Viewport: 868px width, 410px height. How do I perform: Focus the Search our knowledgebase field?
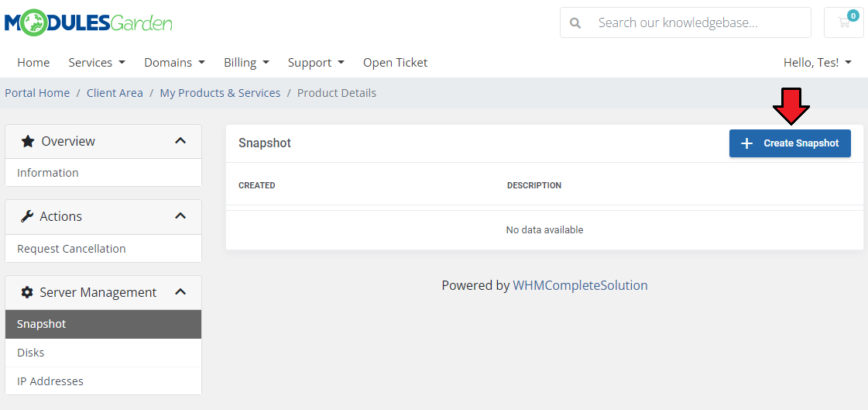pos(685,22)
